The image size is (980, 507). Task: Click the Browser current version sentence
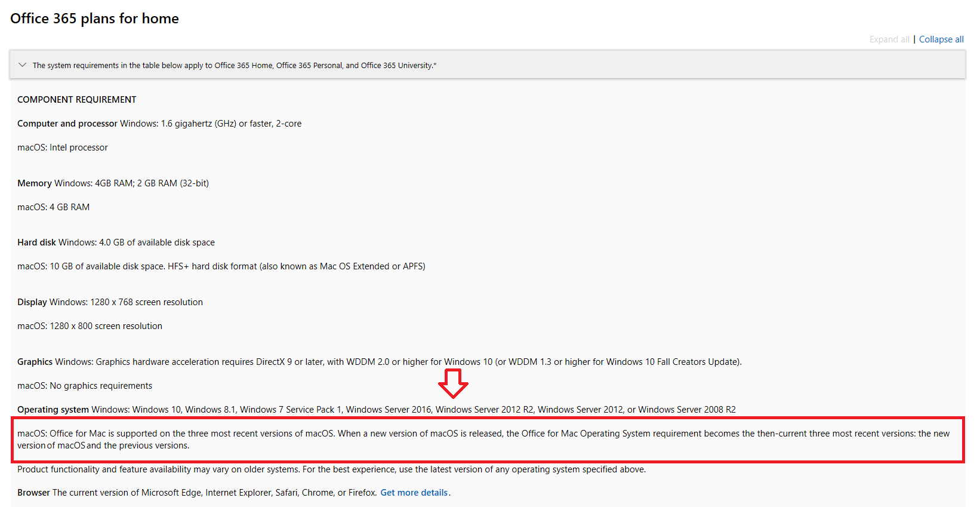click(x=198, y=493)
